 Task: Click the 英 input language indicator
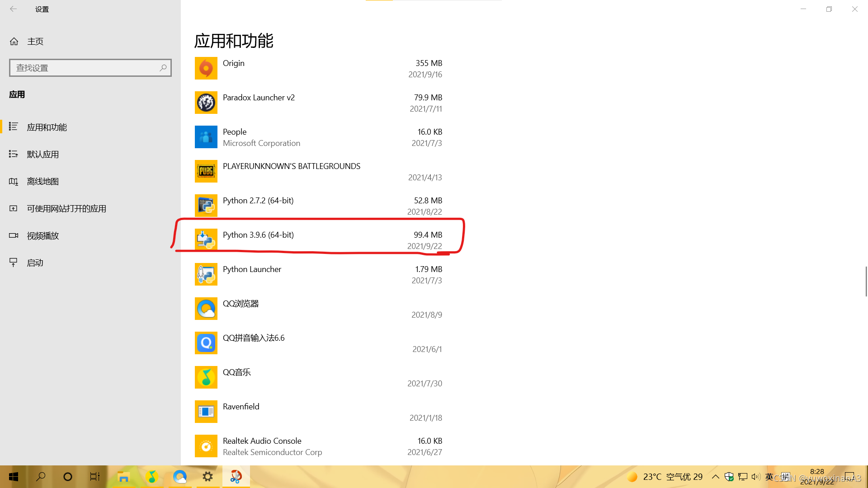click(x=769, y=477)
